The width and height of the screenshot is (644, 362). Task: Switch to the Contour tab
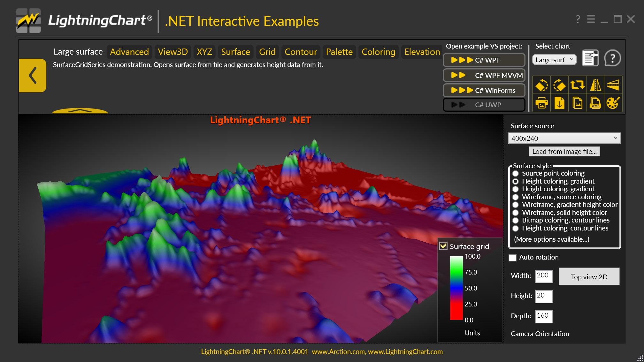tap(300, 52)
